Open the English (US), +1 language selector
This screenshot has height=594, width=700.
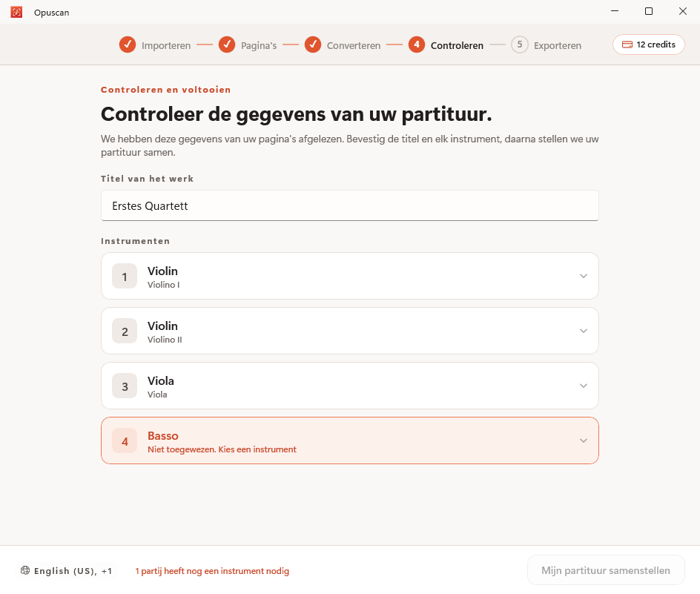tap(66, 571)
